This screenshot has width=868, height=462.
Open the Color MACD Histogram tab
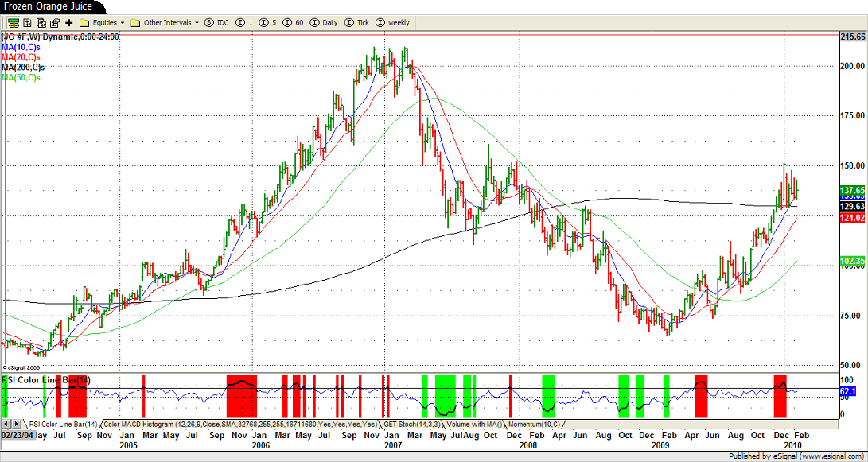(240, 424)
